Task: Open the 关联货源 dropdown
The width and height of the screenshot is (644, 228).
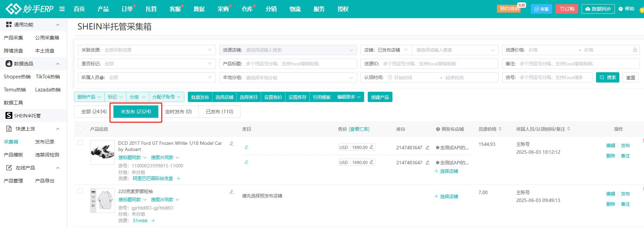Action: coord(147,50)
